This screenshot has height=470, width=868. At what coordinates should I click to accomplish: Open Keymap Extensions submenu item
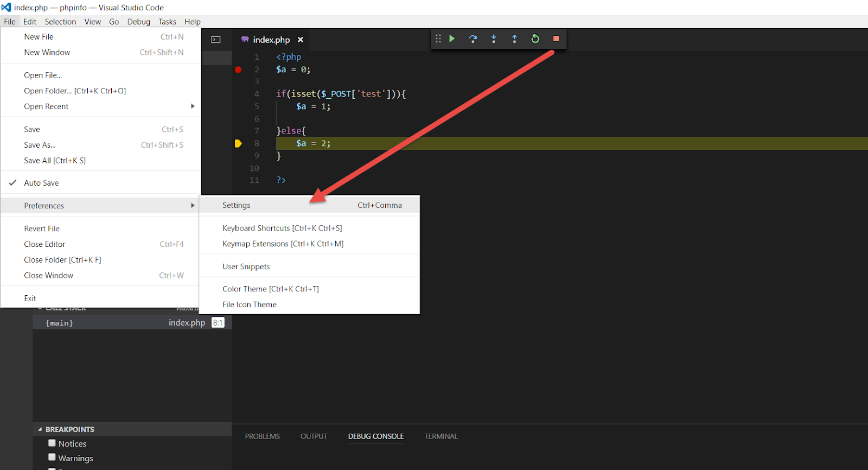pyautogui.click(x=310, y=244)
